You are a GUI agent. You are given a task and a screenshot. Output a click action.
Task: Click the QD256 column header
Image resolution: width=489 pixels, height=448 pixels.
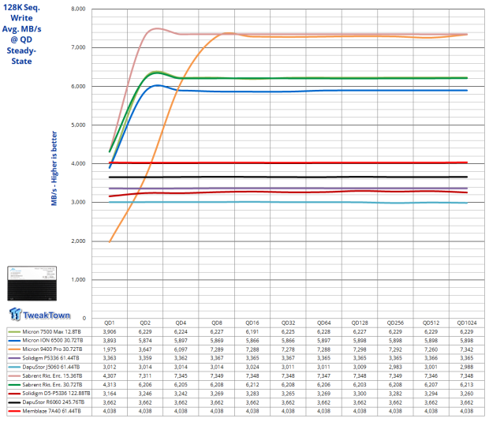[395, 323]
